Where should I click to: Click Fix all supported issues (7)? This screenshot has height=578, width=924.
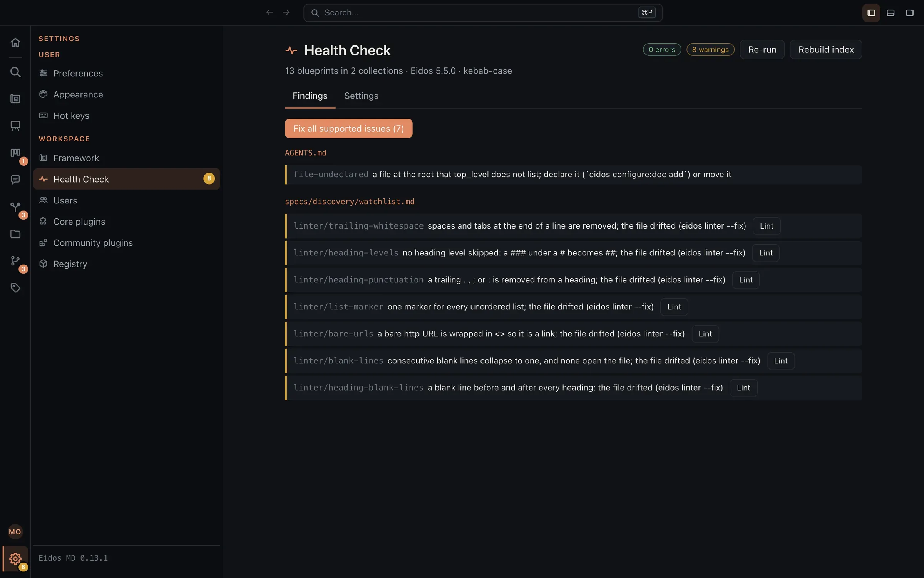(x=348, y=129)
